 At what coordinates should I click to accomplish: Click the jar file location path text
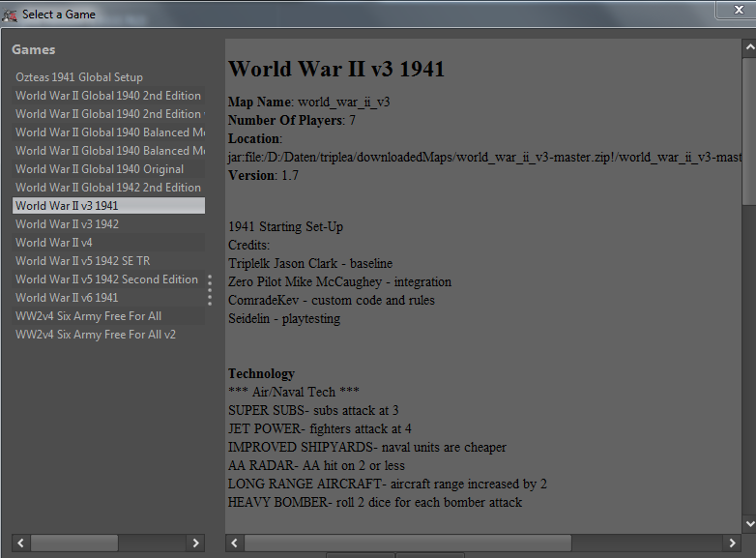[484, 158]
